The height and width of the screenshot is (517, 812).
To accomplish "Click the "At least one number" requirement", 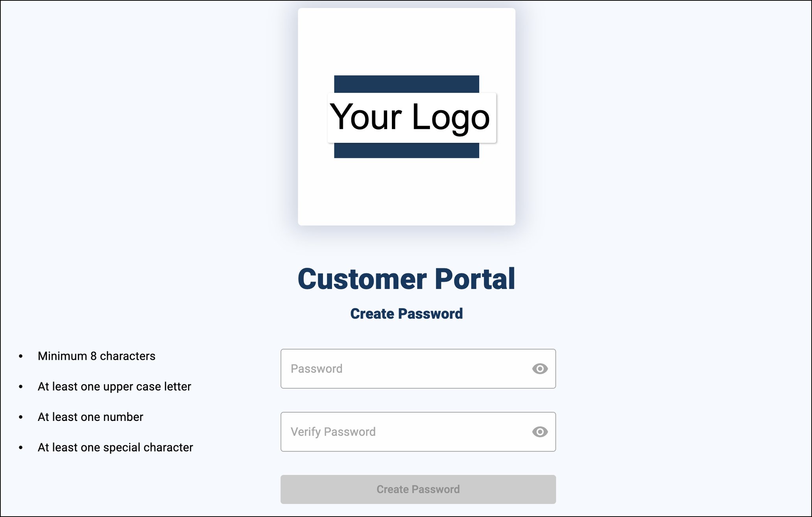I will [90, 417].
